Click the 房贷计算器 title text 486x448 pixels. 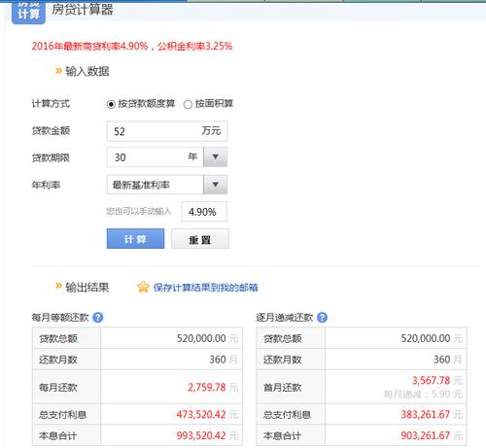pyautogui.click(x=83, y=9)
